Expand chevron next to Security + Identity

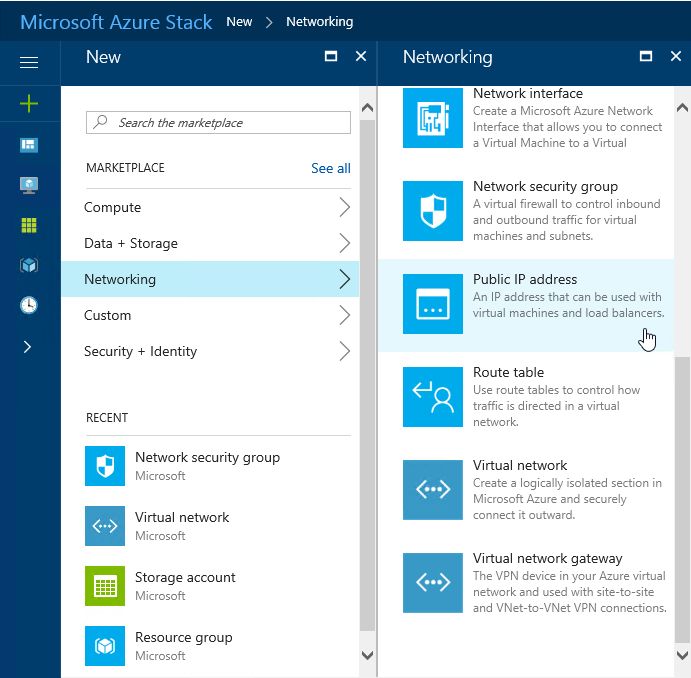point(345,351)
